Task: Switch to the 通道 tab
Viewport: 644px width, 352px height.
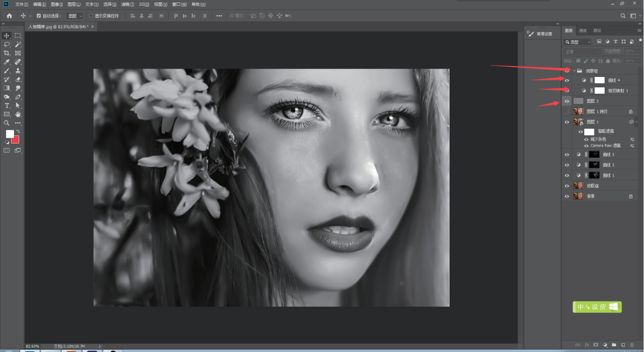Action: click(583, 30)
